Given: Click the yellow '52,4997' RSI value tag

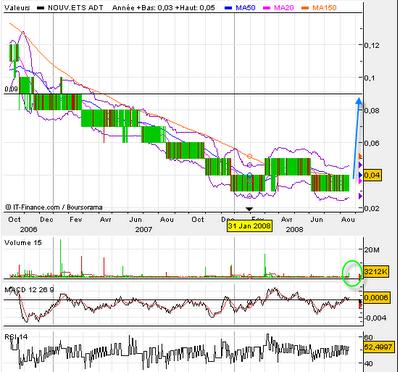Looking at the screenshot, I should 378,347.
